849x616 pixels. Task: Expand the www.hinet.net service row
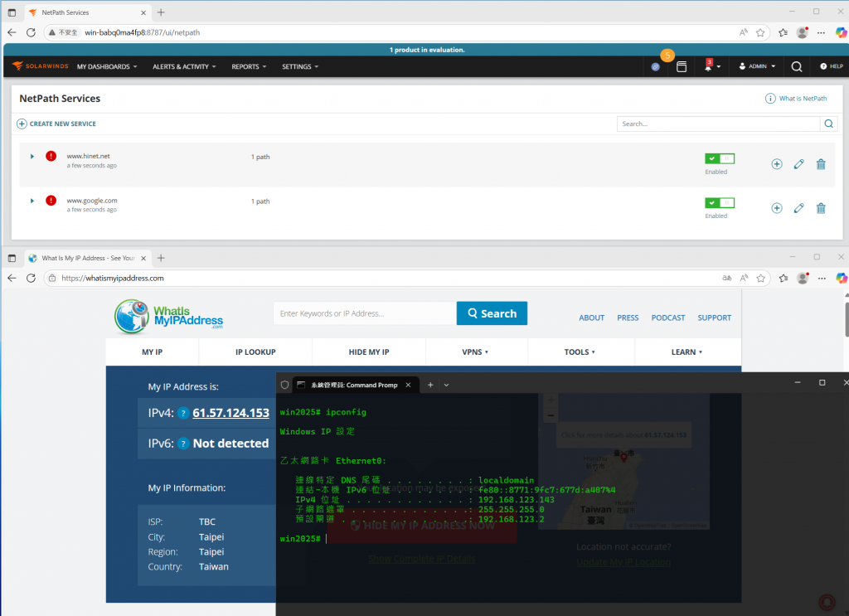pyautogui.click(x=32, y=157)
